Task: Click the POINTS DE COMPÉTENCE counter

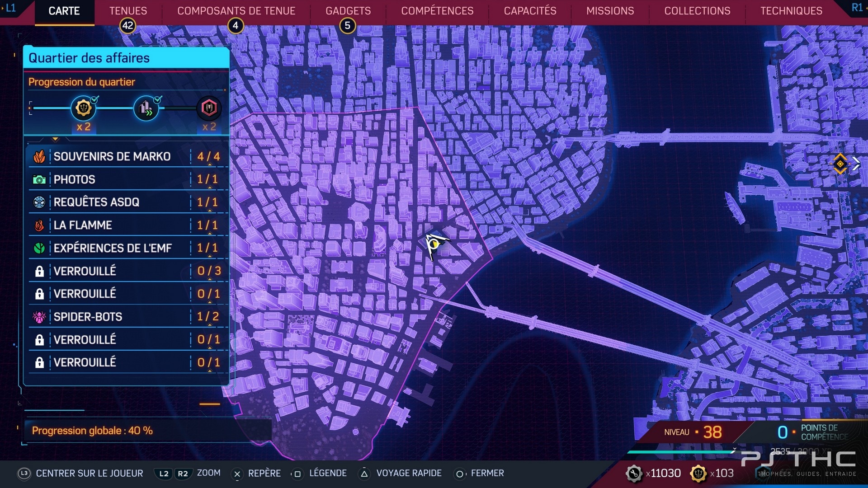Action: coord(812,432)
